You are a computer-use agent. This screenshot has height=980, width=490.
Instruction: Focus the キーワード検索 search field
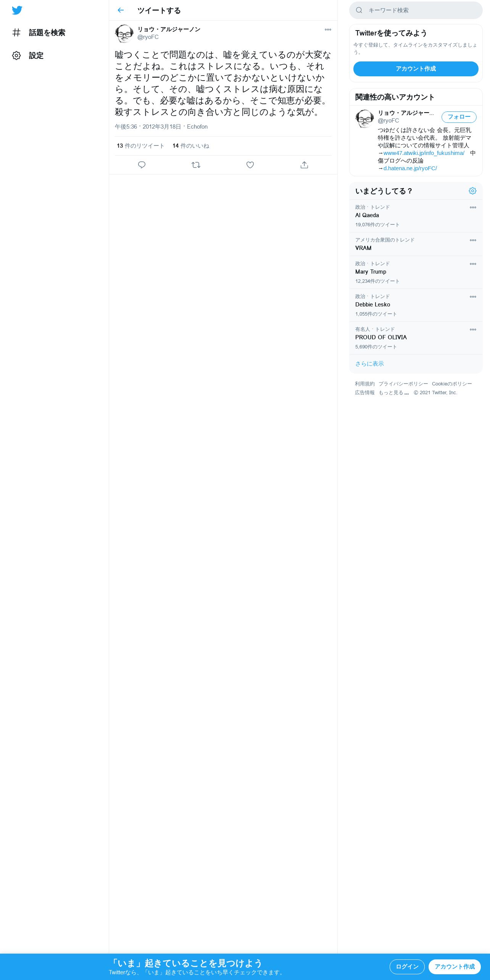(416, 10)
